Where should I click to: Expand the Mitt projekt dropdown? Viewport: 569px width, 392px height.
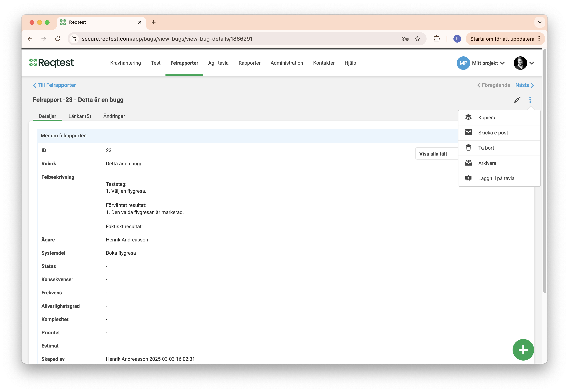click(x=488, y=63)
